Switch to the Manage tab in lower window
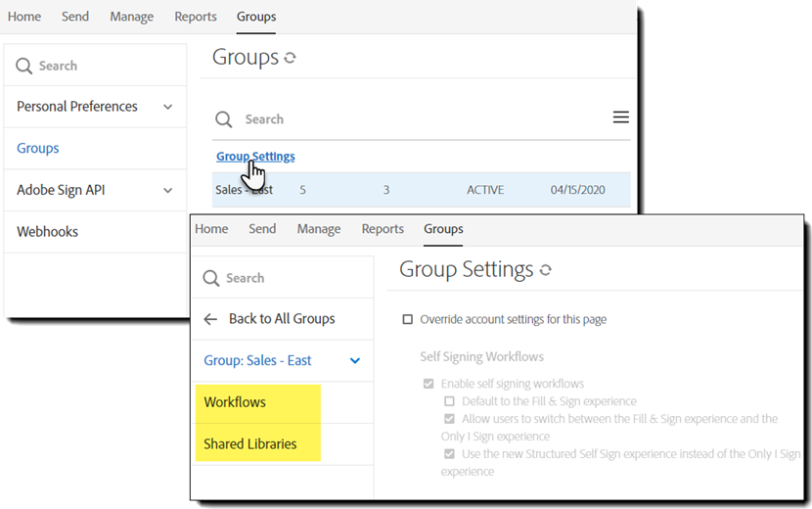 (x=319, y=229)
